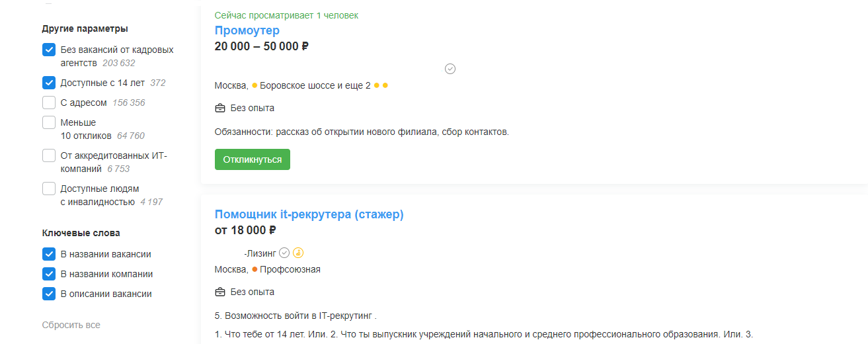Uncheck keyword search 'В названии вакансии'
This screenshot has width=868, height=344.
point(49,254)
